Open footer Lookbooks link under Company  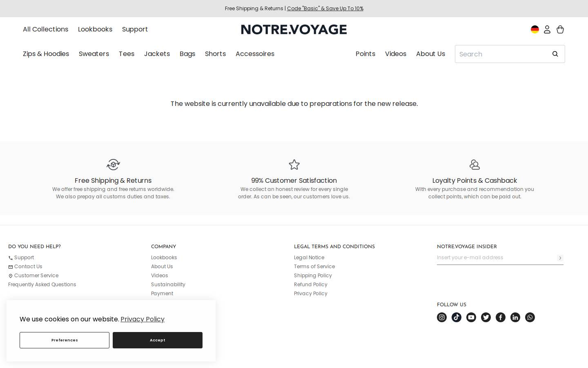[164, 258]
